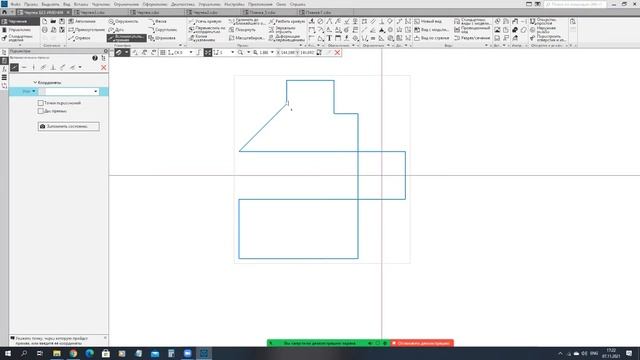Expand more auxiliary line modes dropdown arrow
640x360 pixels.
pyautogui.click(x=80, y=67)
